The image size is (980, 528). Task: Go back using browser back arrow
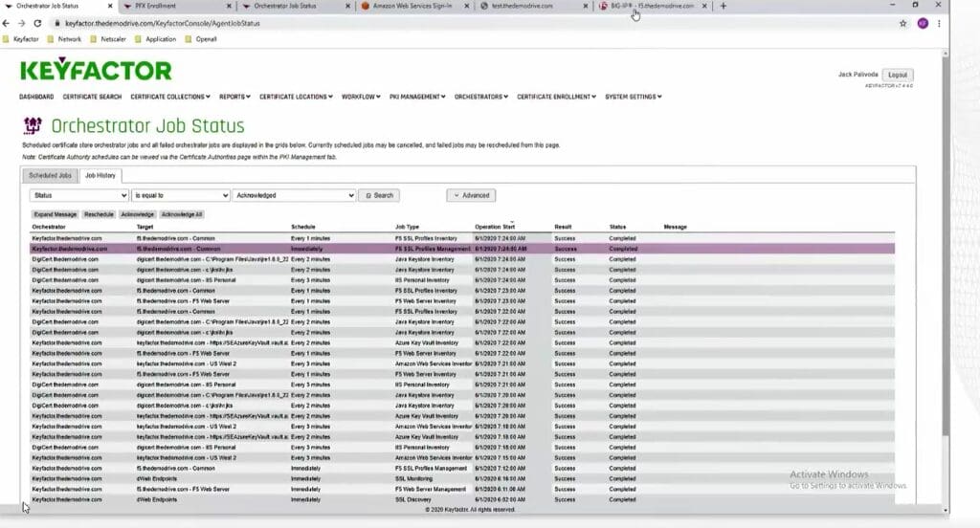click(x=7, y=23)
